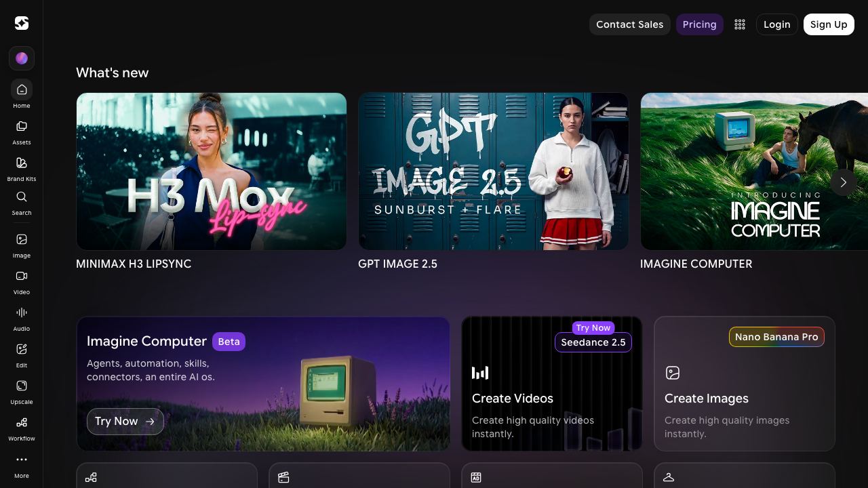Go to Home in the sidebar

(22, 94)
